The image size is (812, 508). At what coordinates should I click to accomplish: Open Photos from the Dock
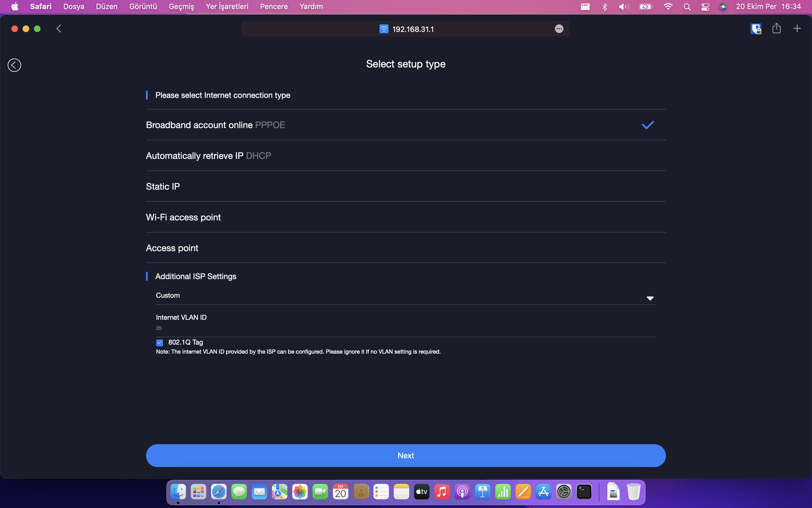click(300, 492)
